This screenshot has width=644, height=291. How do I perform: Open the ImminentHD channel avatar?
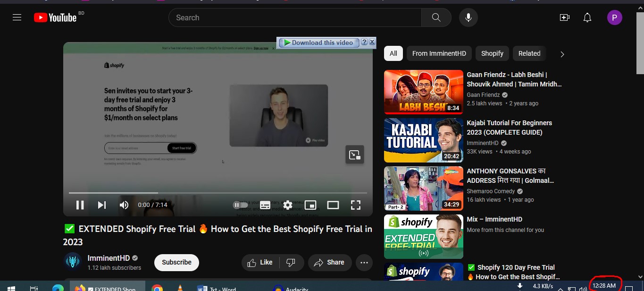[73, 262]
